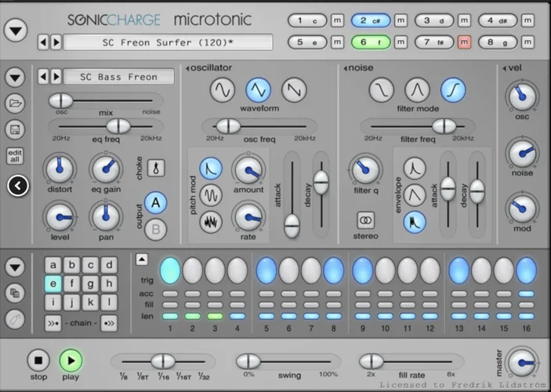Click the pattern eraser icon
Viewport: 551px width, 392px height.
tap(15, 319)
